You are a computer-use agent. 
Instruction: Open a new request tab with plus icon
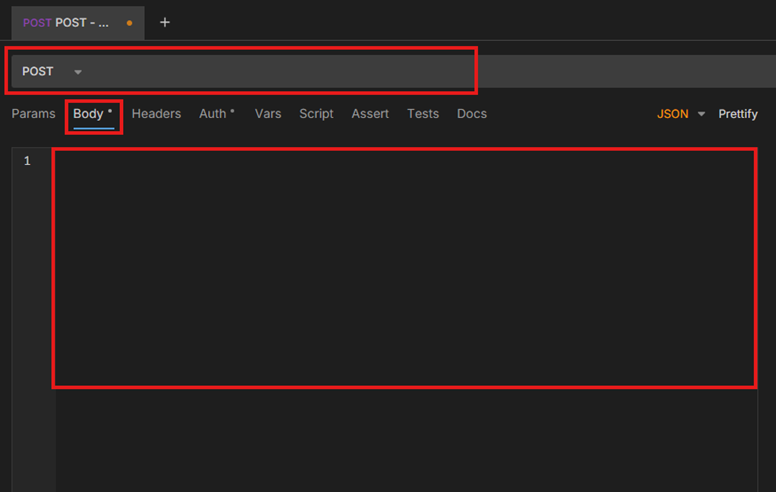click(165, 22)
